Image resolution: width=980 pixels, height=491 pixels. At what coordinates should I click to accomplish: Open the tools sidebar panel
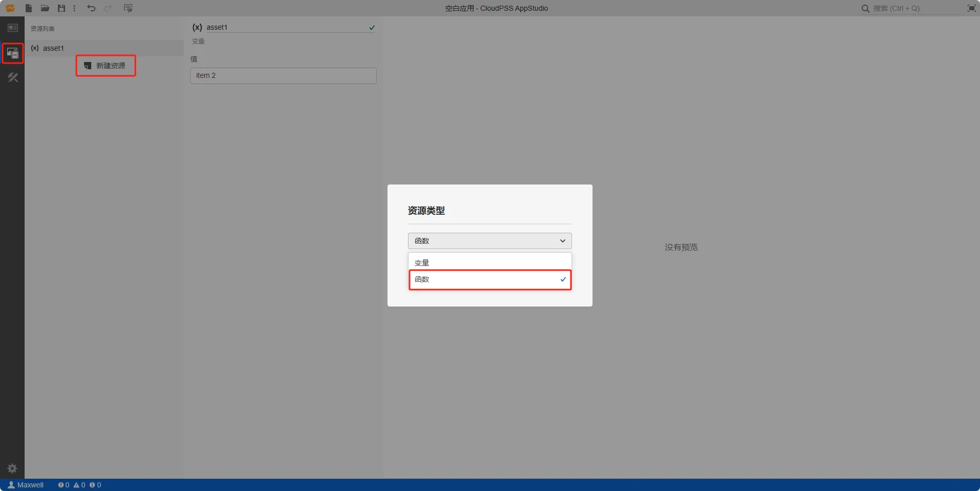click(12, 77)
